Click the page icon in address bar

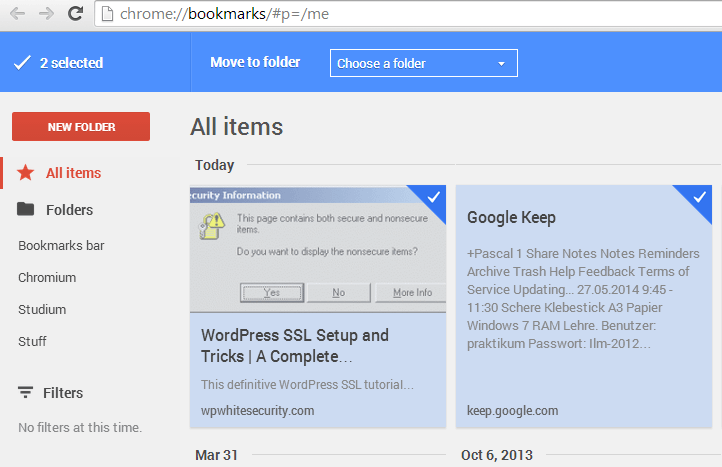coord(110,15)
